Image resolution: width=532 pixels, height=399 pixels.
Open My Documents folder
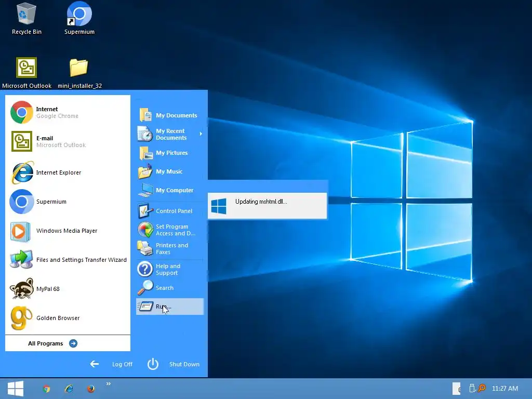170,115
